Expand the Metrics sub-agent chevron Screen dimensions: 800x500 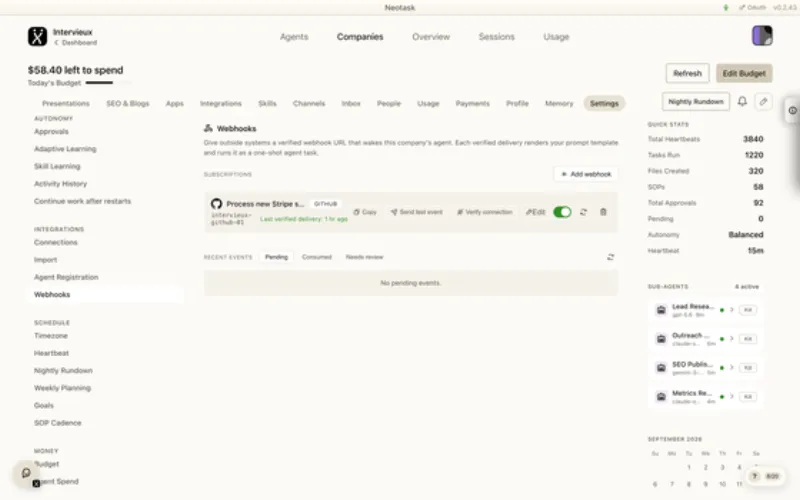coord(732,396)
